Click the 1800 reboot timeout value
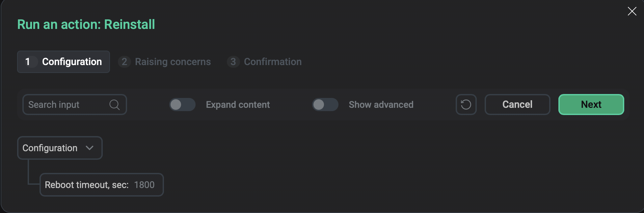 [x=144, y=185]
